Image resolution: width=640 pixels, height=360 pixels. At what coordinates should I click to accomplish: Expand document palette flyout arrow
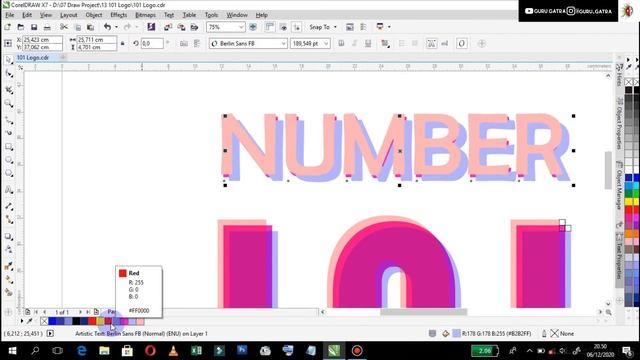(22, 321)
